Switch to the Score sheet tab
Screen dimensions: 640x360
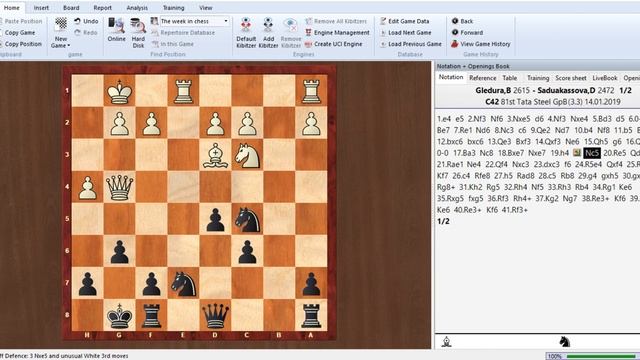pyautogui.click(x=571, y=78)
